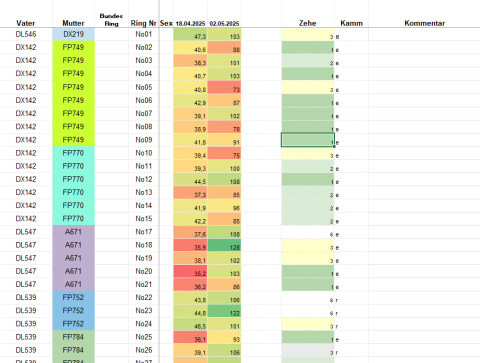The image size is (480, 363).
Task: Select the FP770 cell in row No10
Action: pos(73,153)
